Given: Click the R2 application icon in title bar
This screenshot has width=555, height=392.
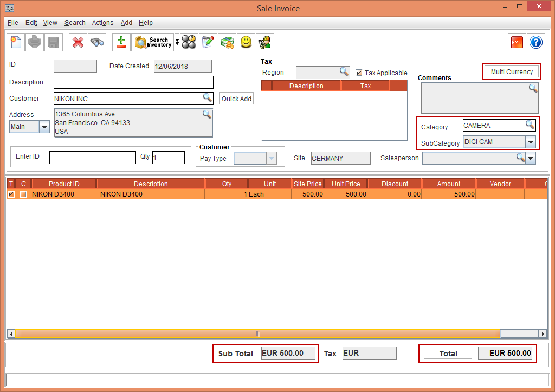Looking at the screenshot, I should click(10, 8).
